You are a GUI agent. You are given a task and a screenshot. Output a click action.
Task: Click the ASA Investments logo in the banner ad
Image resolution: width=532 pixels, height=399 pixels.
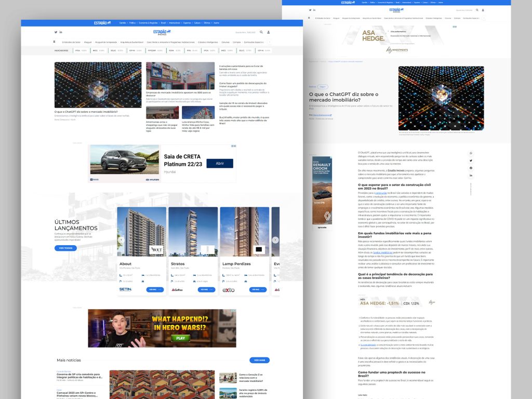pyautogui.click(x=397, y=50)
